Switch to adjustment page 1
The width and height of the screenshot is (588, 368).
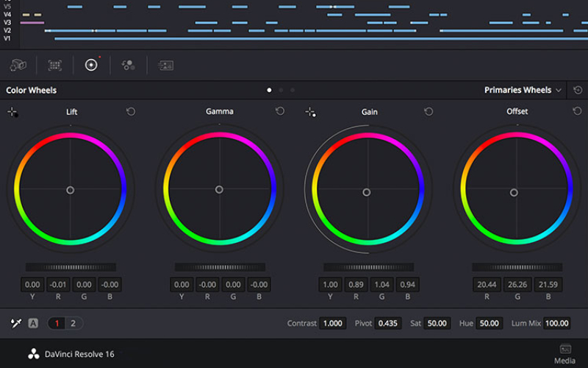(x=57, y=323)
